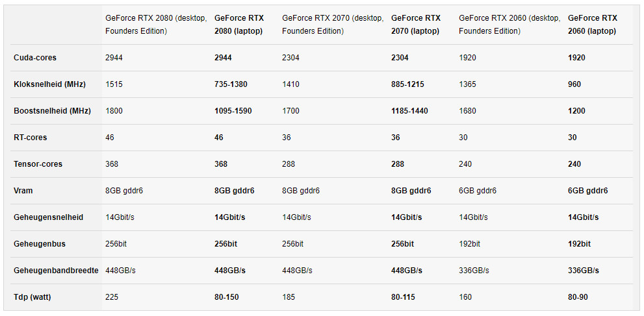Click the Cuda-cores row label

pyautogui.click(x=35, y=58)
